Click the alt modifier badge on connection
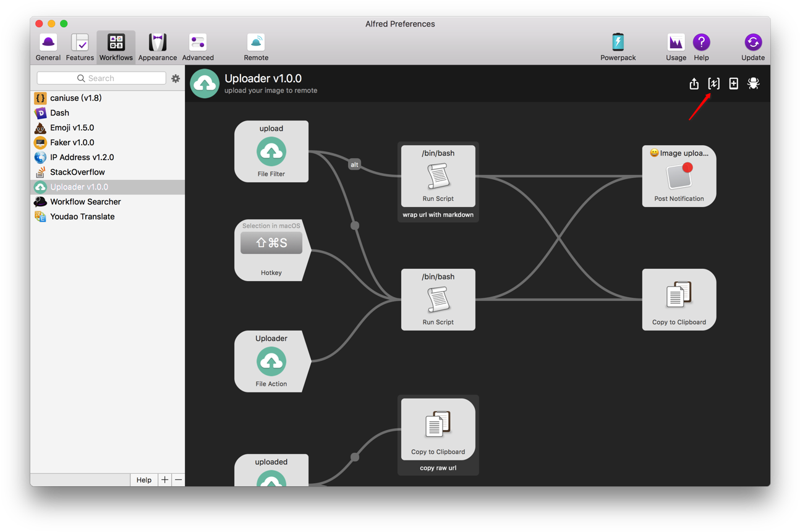The image size is (800, 532). click(354, 164)
